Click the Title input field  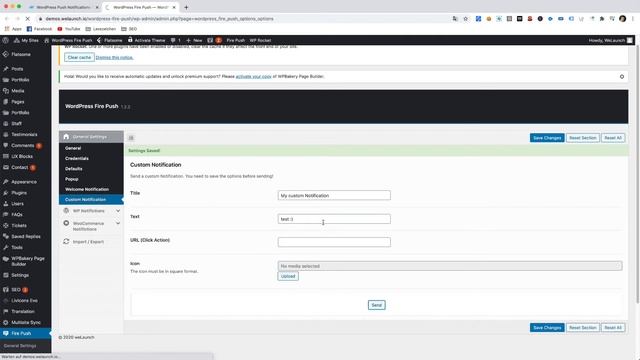click(334, 196)
